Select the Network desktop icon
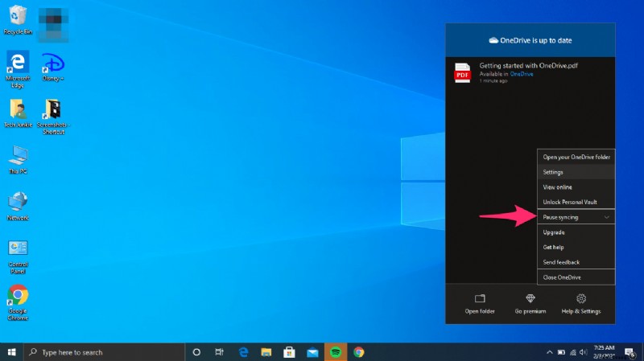644x361 pixels. (x=18, y=207)
